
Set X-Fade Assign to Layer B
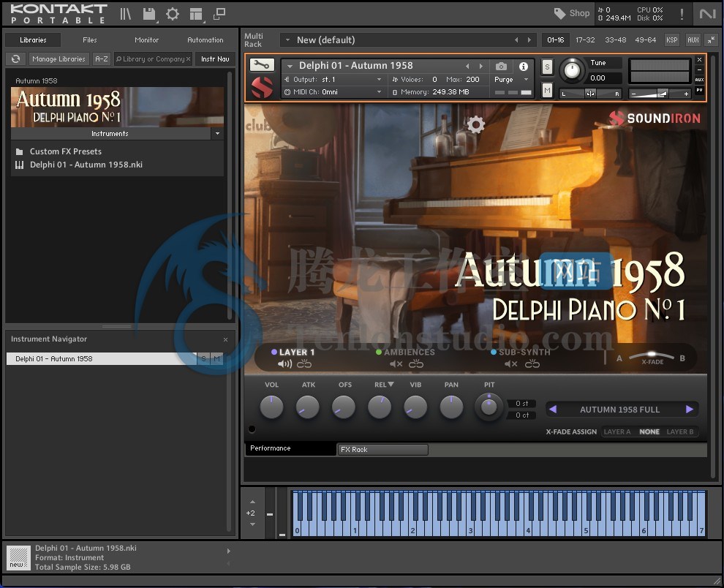click(680, 432)
